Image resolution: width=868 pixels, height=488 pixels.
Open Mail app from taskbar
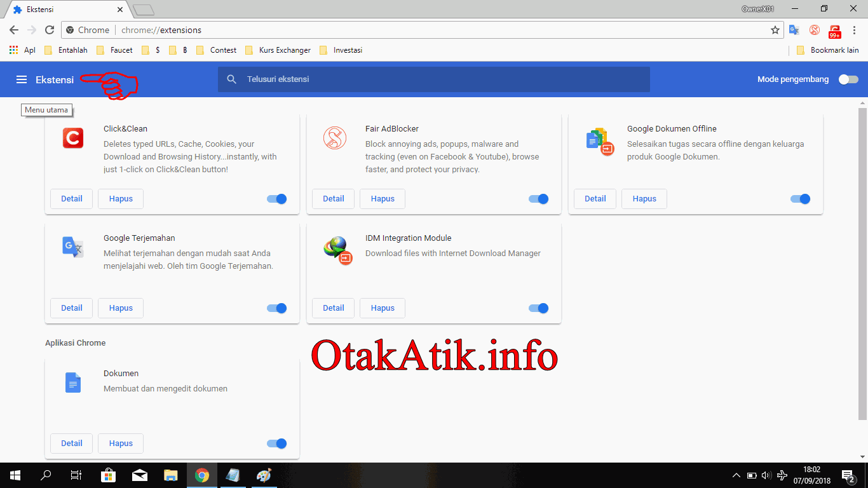(x=140, y=475)
